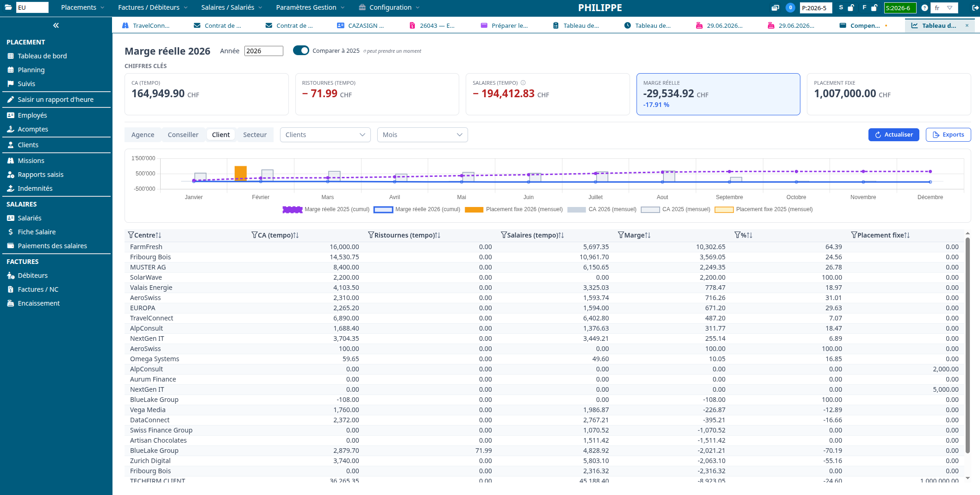Select the Secteur grouping option
The image size is (980, 495).
tap(255, 135)
